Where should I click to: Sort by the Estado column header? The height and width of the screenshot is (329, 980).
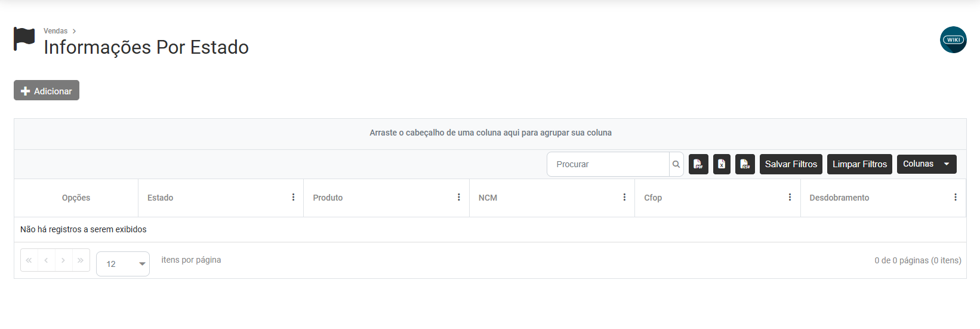pyautogui.click(x=161, y=198)
